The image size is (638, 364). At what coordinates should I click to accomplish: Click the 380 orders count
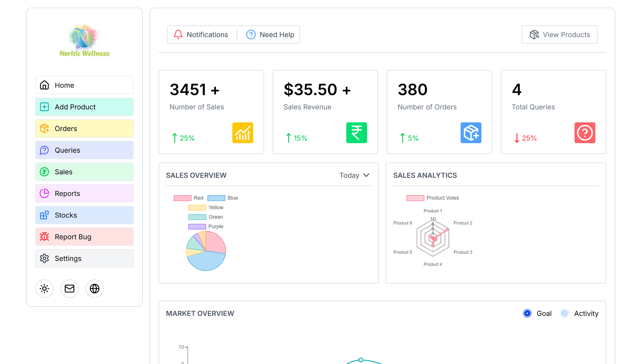click(x=413, y=90)
